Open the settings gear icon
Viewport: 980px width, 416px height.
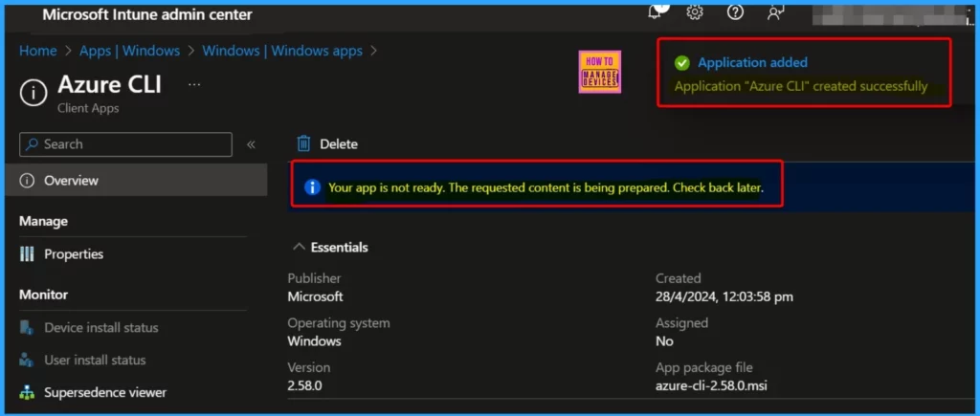pyautogui.click(x=695, y=12)
